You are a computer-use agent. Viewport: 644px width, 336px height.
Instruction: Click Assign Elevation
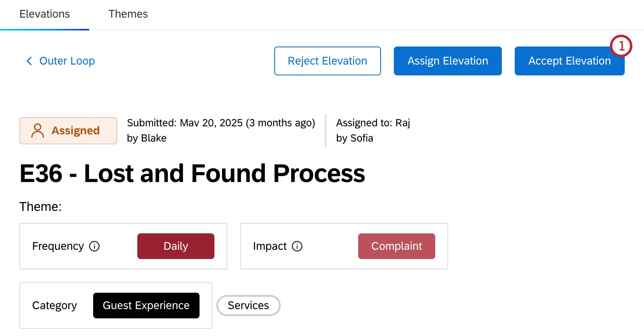coord(447,61)
